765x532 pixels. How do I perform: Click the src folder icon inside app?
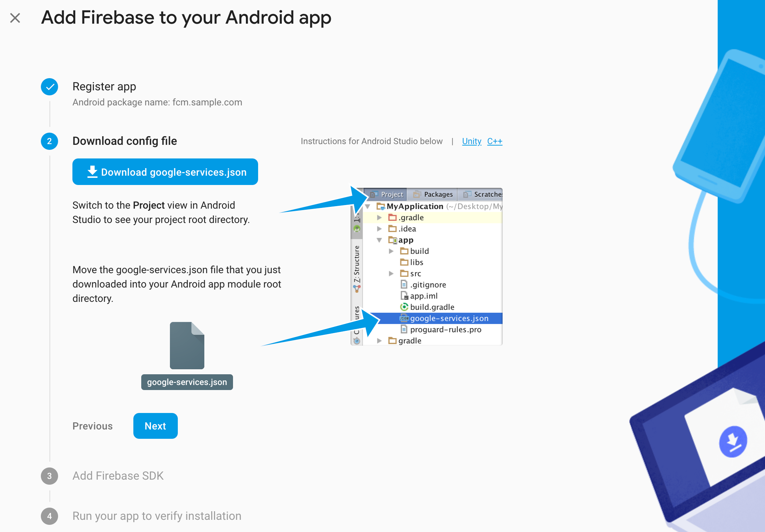404,273
